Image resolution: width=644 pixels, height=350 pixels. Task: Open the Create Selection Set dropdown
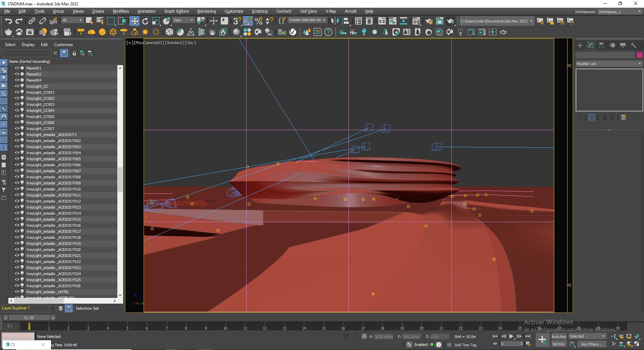click(307, 20)
